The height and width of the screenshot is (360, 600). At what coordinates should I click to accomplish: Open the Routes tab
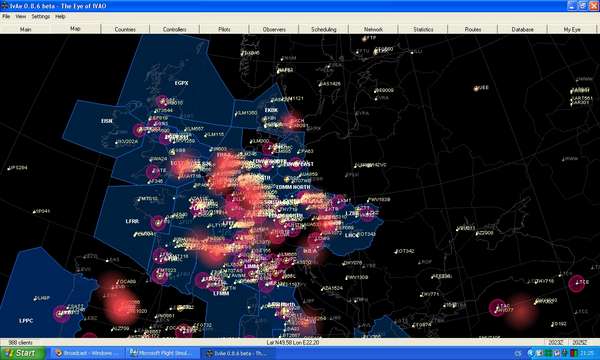tap(473, 29)
